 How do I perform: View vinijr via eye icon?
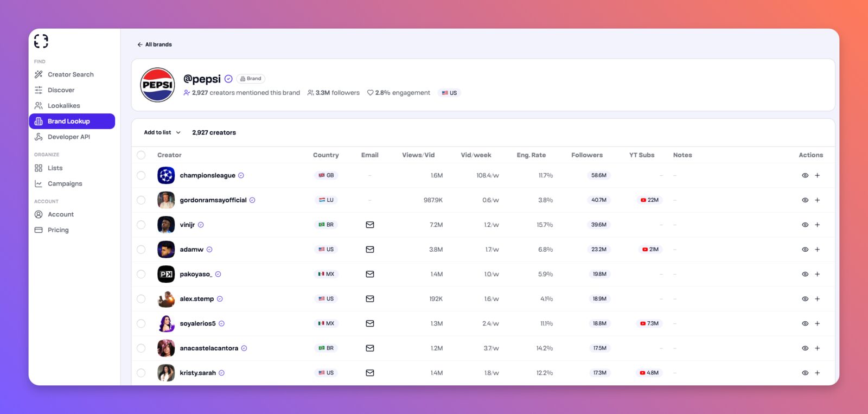[x=805, y=225]
